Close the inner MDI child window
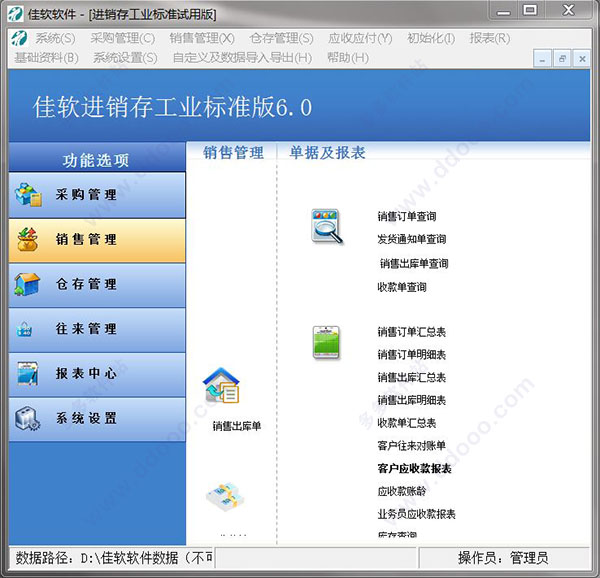 [582, 59]
